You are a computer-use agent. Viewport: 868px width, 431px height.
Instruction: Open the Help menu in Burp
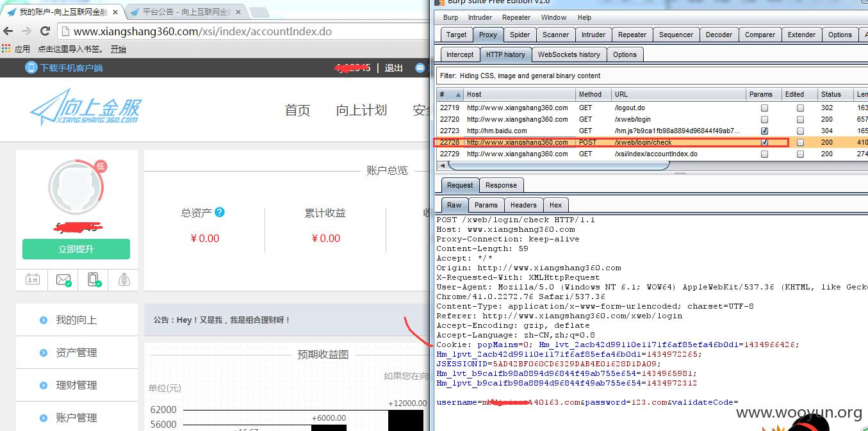[584, 17]
